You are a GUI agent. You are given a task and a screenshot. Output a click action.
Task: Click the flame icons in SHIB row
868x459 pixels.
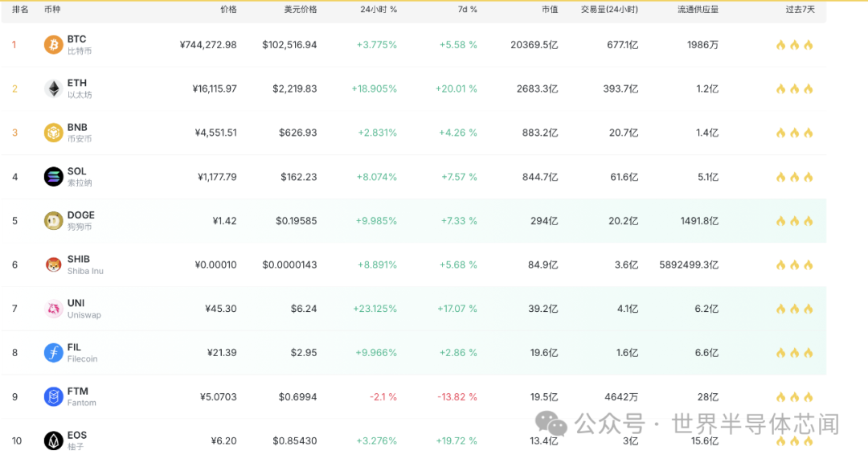click(x=794, y=265)
